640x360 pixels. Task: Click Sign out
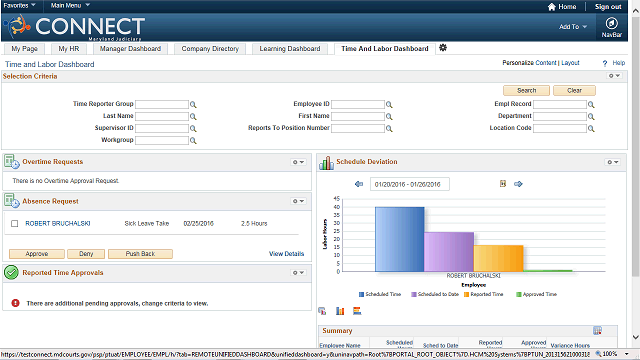(608, 7)
